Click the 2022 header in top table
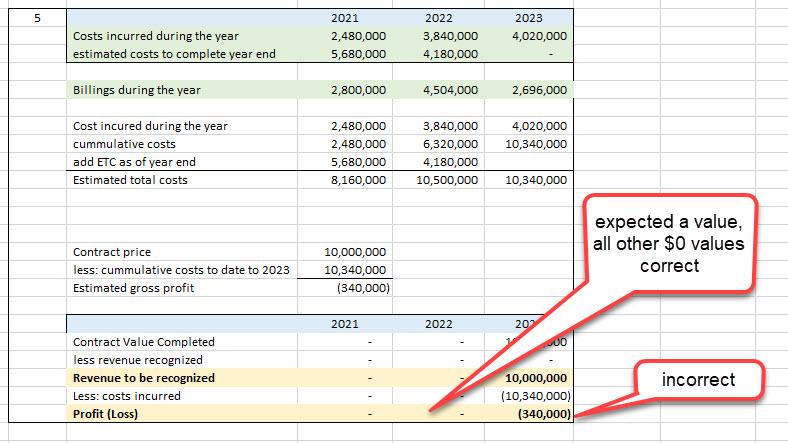 (x=438, y=18)
